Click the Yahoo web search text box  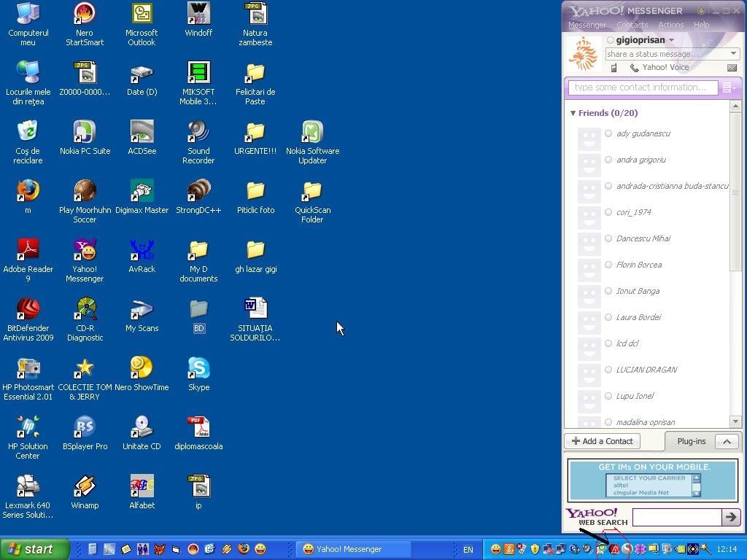[x=677, y=517]
